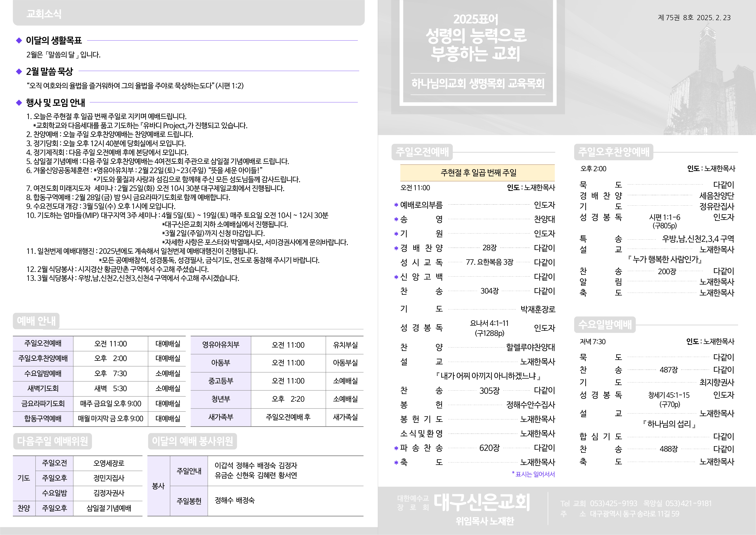
Task: Click the diamond bullet beside 2월 말씀 묵상
Action: point(19,72)
